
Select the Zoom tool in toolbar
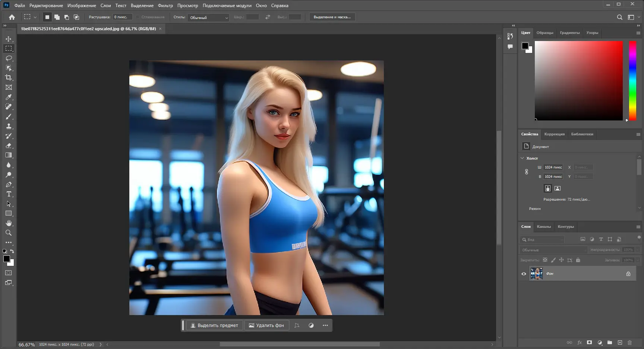[x=9, y=233]
